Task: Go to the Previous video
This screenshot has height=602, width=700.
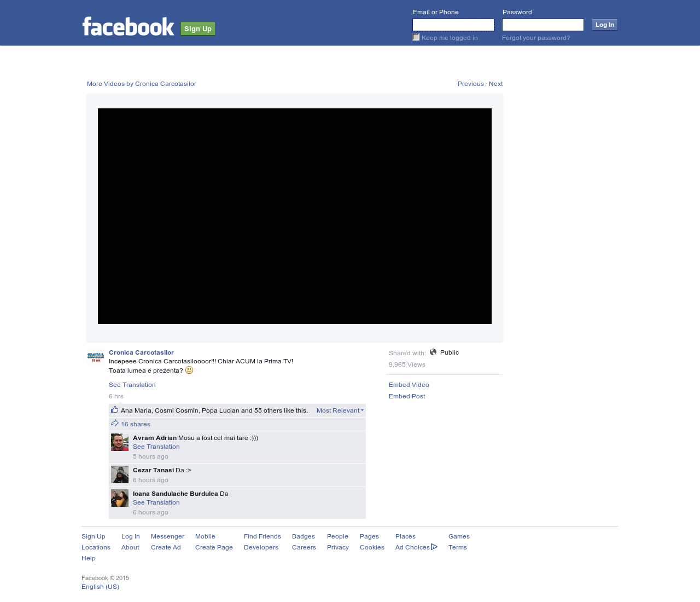Action: tap(471, 84)
